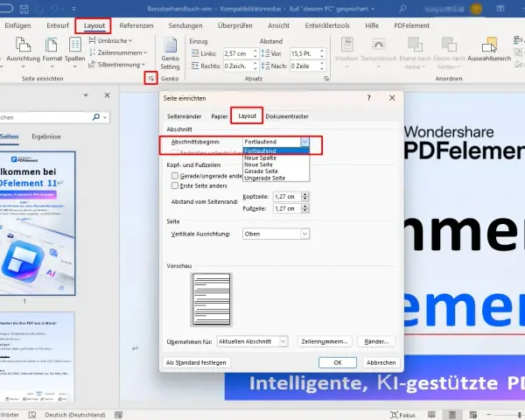Switch to the Einfügen ribbon tab
525x420 pixels.
(x=17, y=25)
